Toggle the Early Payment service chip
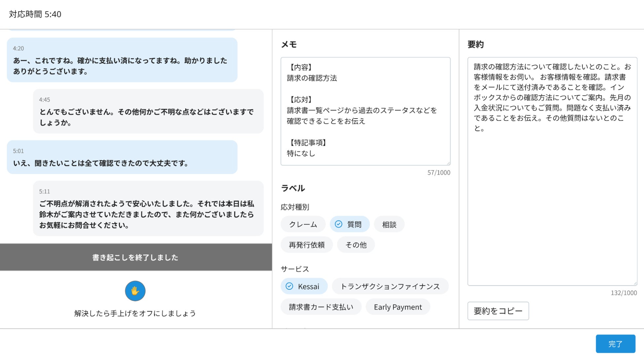 398,307
